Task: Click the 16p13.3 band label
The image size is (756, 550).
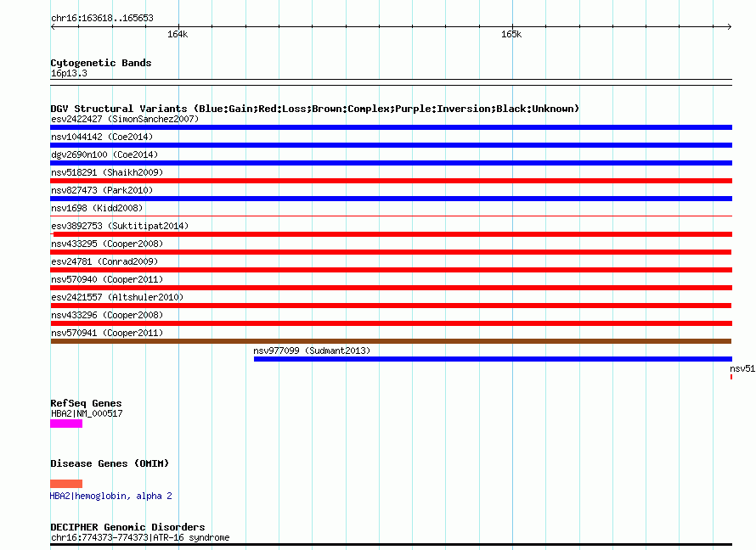Action: (69, 73)
